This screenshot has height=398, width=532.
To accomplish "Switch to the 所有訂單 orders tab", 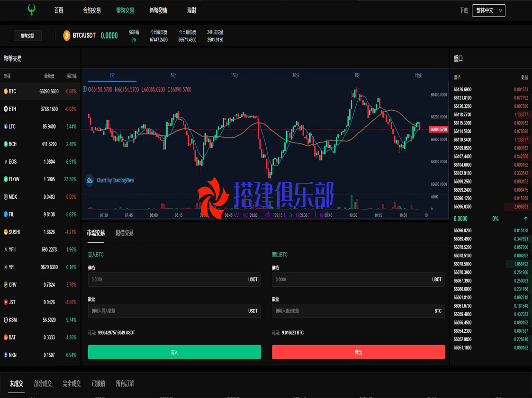I will 125,383.
